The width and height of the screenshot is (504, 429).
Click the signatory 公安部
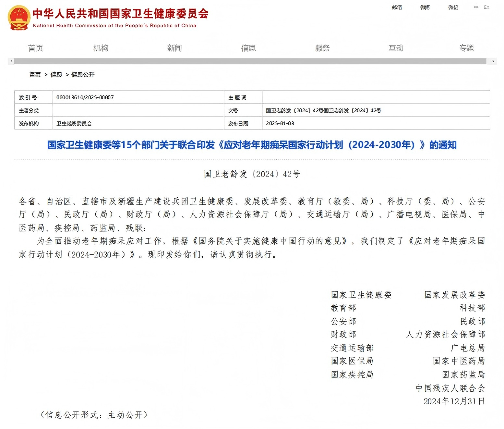343,322
